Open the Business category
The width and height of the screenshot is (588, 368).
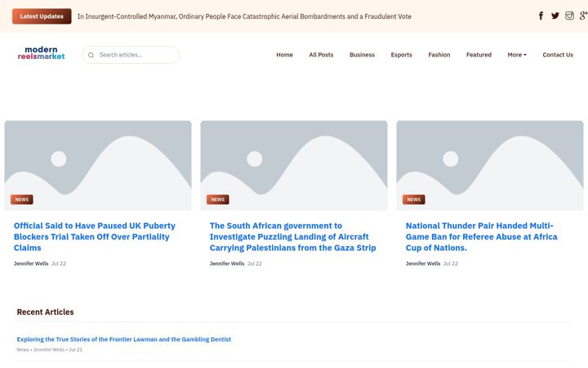click(362, 55)
